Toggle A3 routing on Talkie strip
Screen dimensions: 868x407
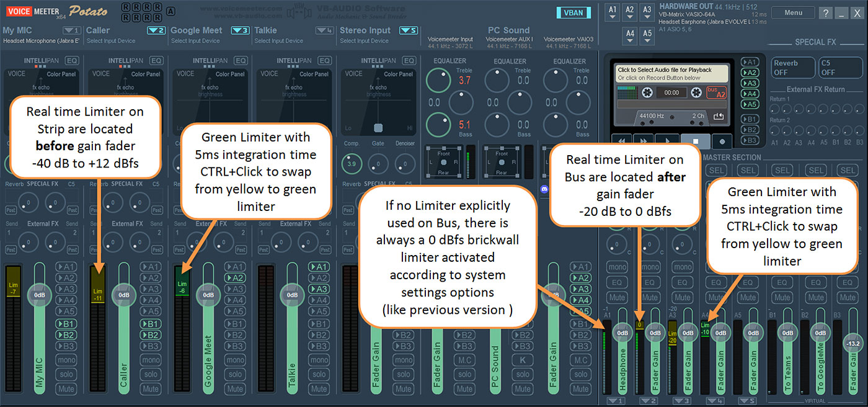(x=319, y=289)
